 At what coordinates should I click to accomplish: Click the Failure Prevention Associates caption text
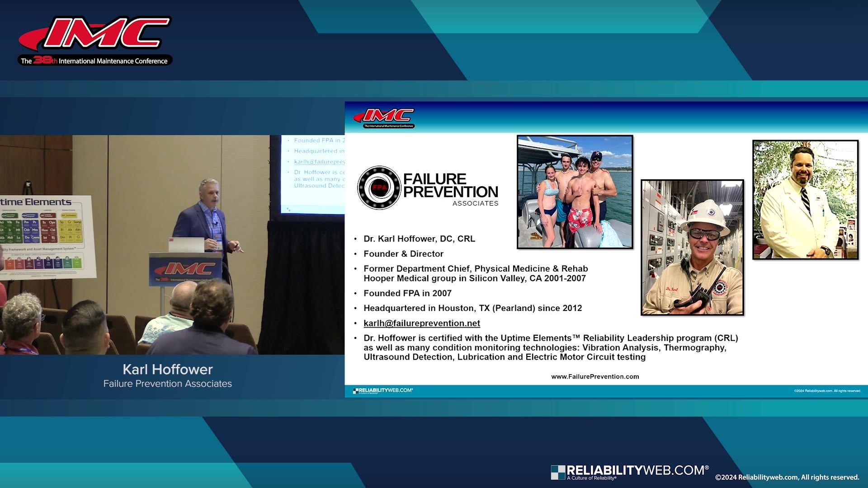[167, 384]
